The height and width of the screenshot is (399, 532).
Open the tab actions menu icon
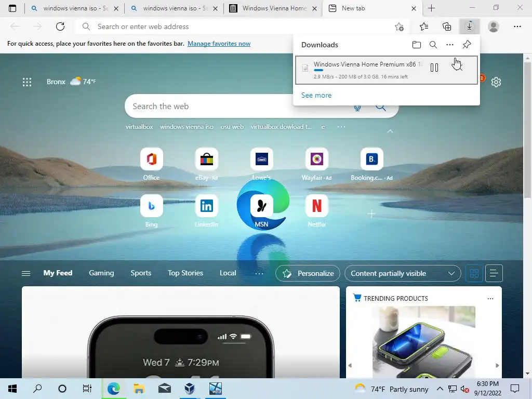point(12,8)
